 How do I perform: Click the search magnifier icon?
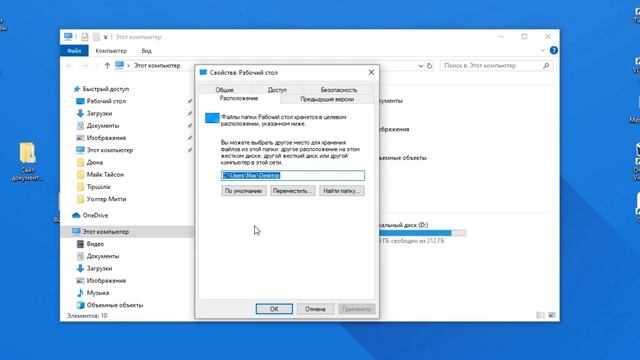546,65
